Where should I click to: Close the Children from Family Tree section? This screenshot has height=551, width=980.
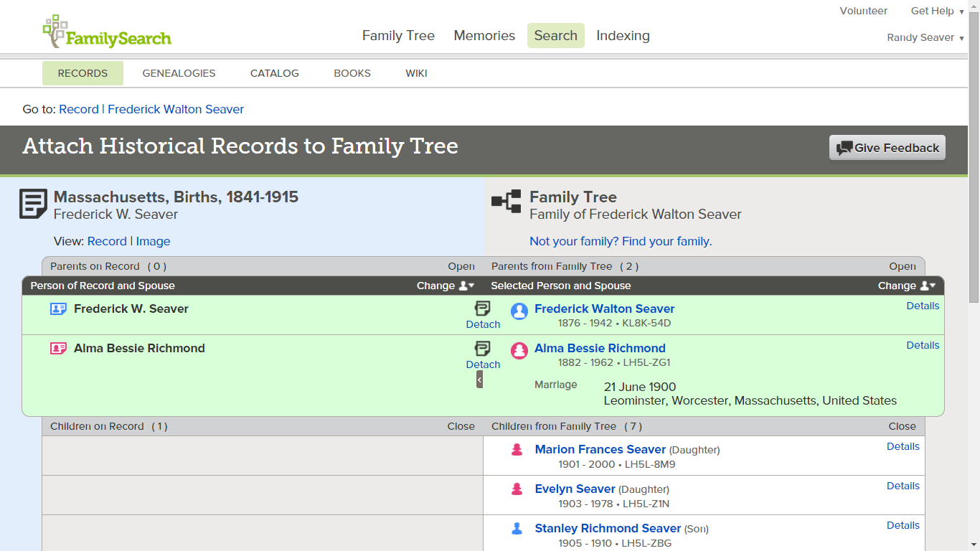pos(903,426)
